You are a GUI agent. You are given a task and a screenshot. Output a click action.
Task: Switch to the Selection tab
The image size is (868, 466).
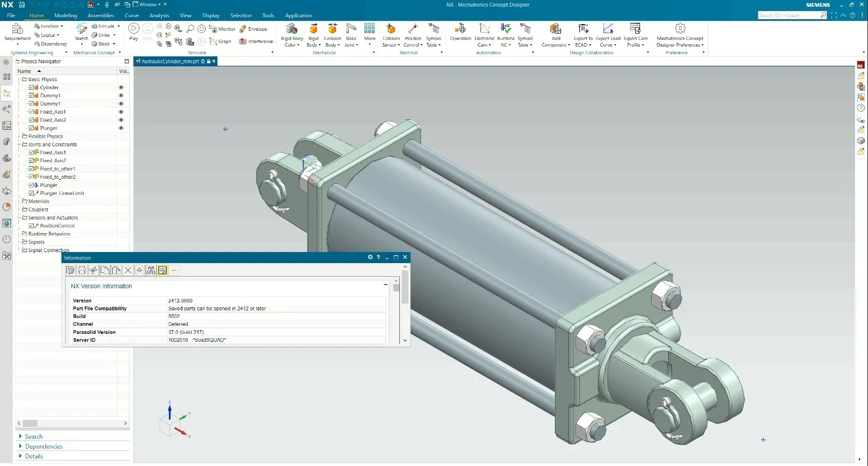pyautogui.click(x=241, y=15)
